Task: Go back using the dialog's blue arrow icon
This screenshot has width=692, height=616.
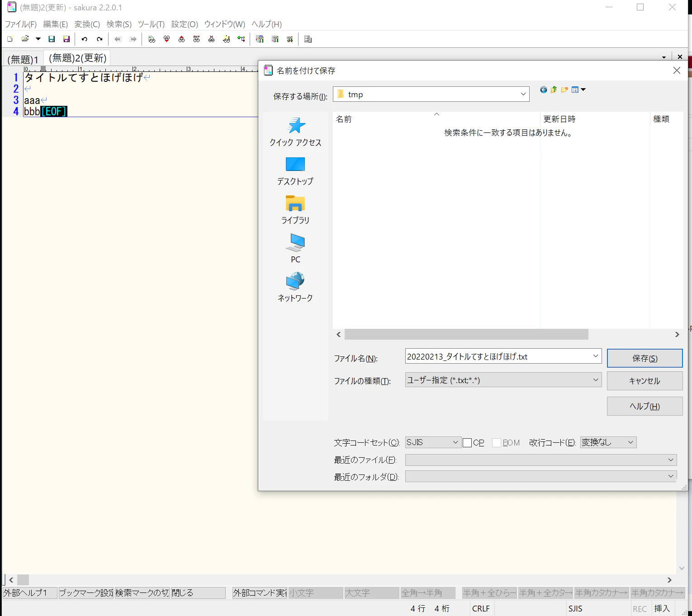Action: [544, 90]
